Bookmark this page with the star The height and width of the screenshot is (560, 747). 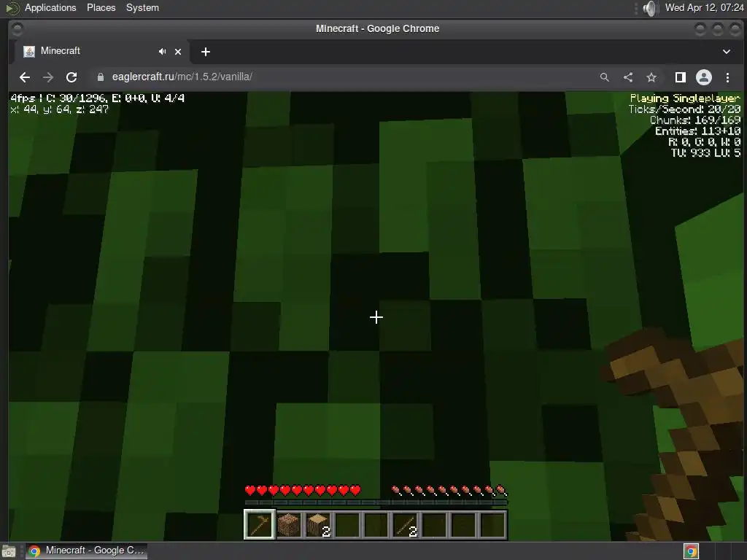[651, 77]
